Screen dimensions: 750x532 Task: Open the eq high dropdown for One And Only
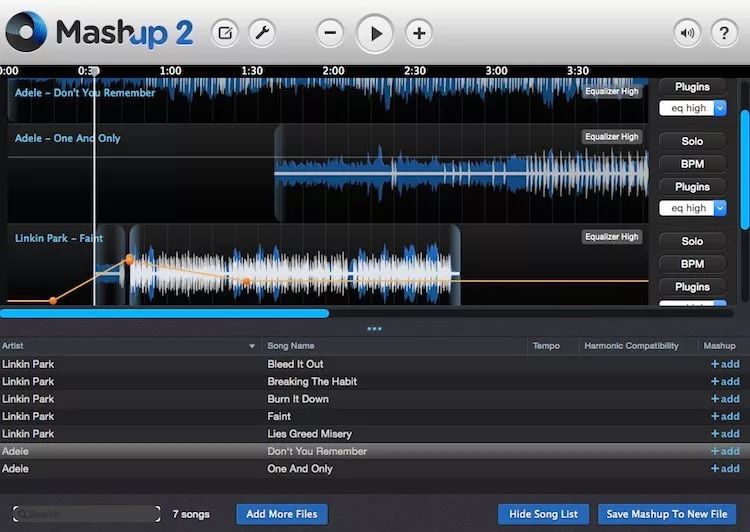pyautogui.click(x=692, y=208)
